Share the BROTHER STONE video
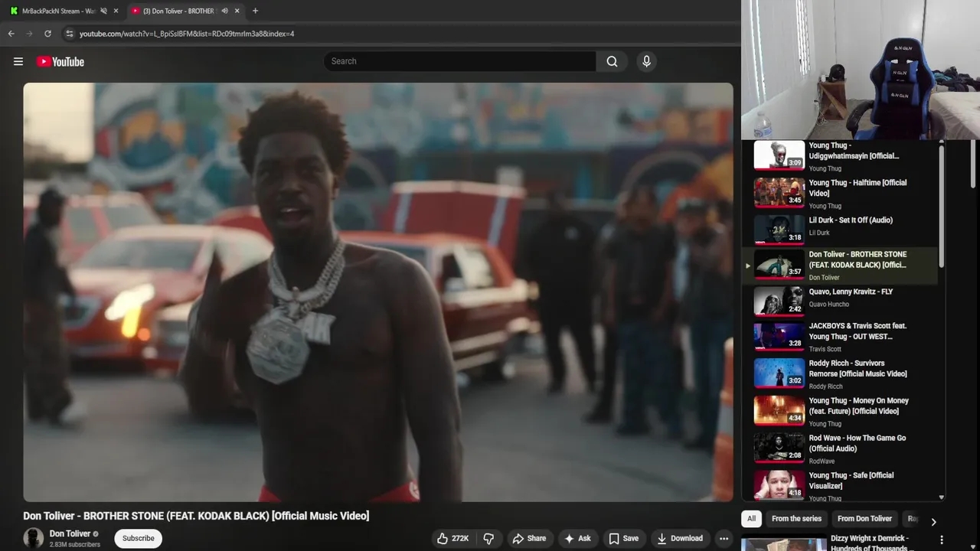This screenshot has height=551, width=980. click(x=529, y=539)
